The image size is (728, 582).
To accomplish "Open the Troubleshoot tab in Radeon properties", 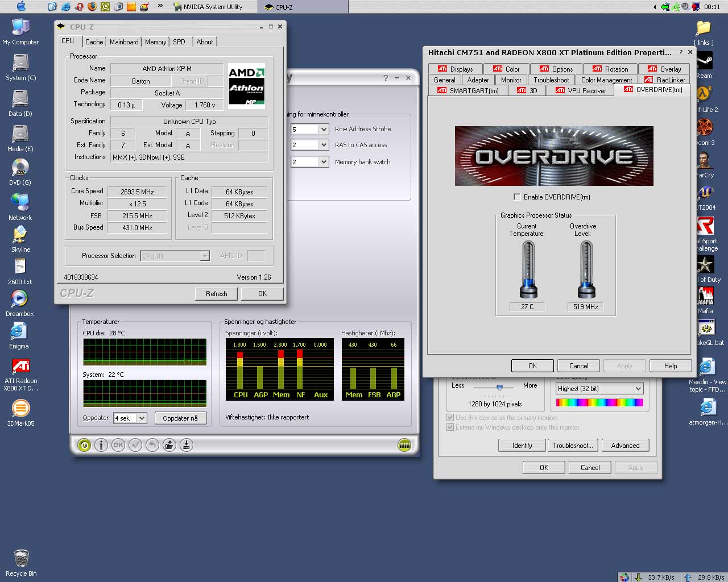I will point(551,80).
